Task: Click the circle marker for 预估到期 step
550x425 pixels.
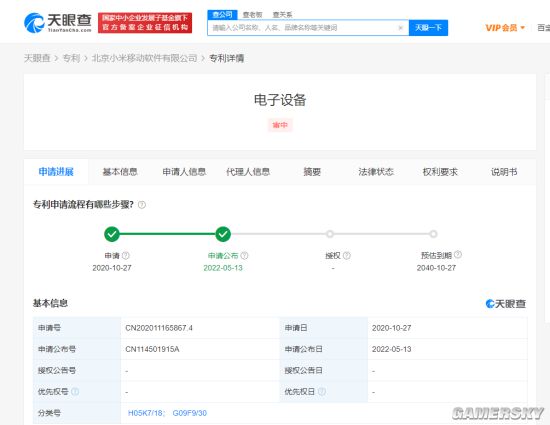Action: click(434, 234)
